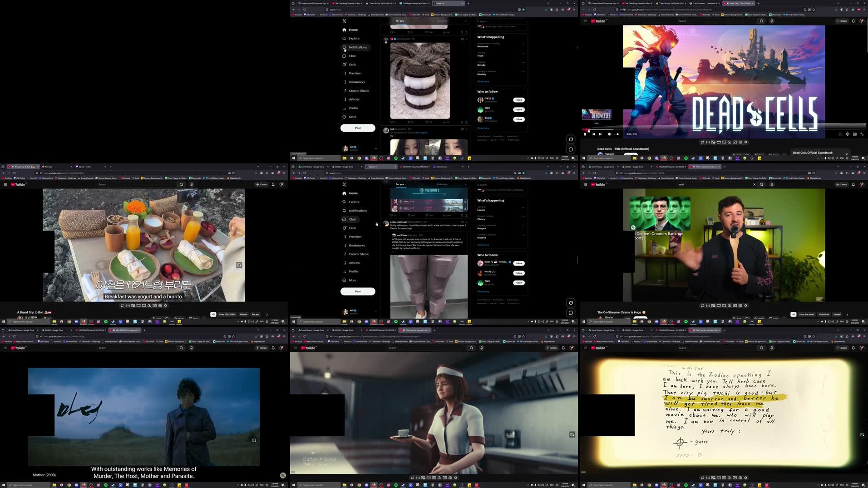
Task: Switch to Following tab in Oreo-post X window
Action: pos(442,21)
